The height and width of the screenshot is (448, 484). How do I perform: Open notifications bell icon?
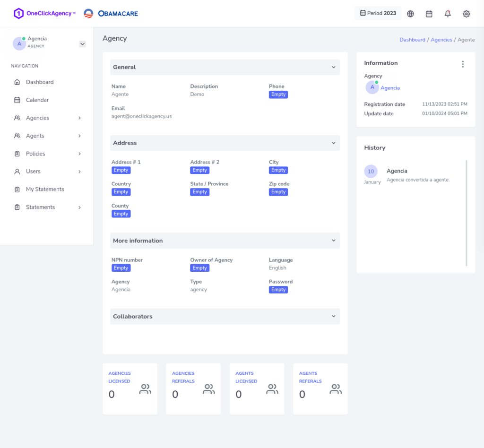(x=448, y=14)
